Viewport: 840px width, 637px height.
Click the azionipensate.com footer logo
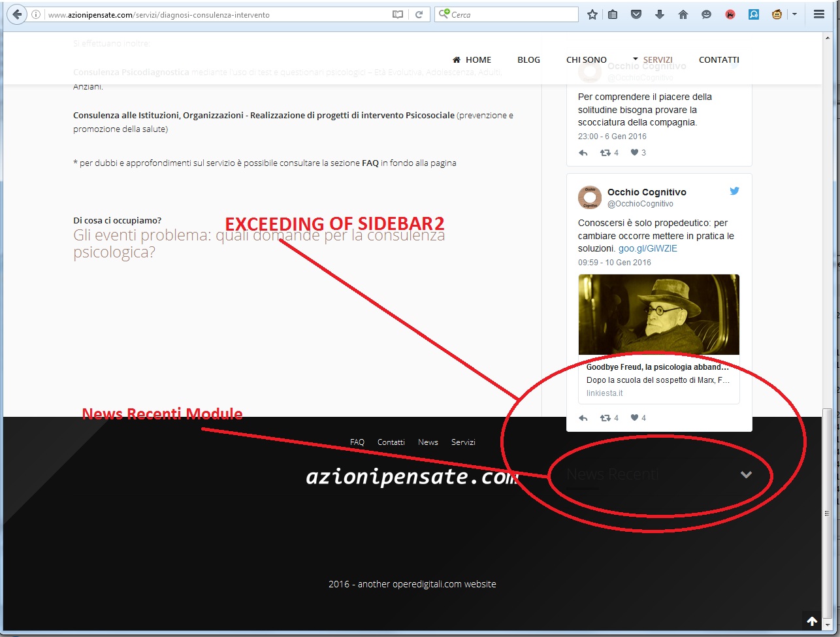(412, 477)
